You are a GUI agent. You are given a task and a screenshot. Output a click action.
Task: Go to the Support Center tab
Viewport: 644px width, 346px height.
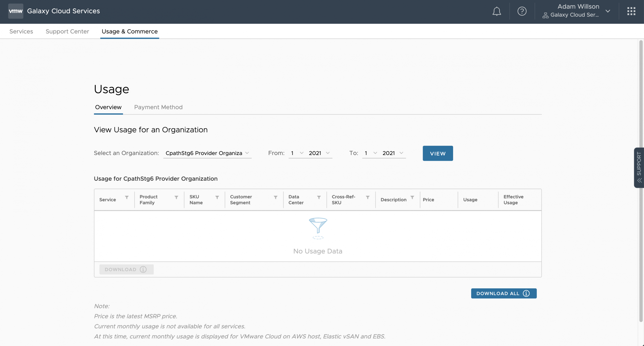pos(67,31)
